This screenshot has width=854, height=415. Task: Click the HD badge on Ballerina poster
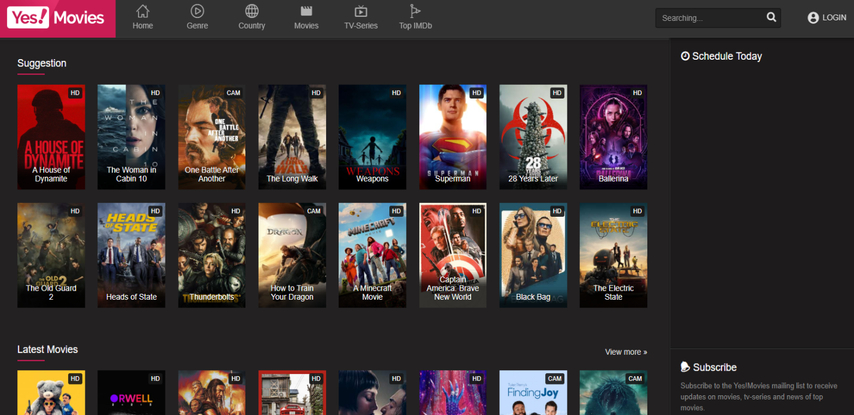pyautogui.click(x=637, y=93)
